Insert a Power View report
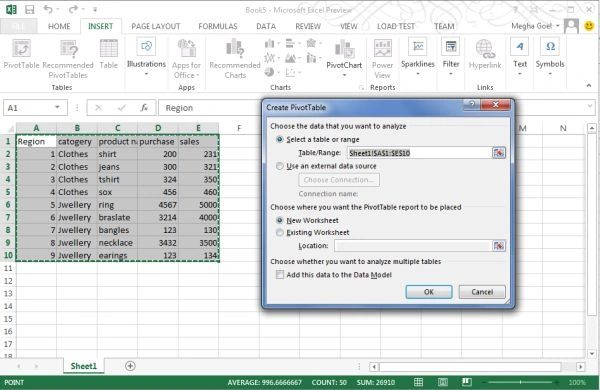This screenshot has width=600, height=390. click(382, 59)
